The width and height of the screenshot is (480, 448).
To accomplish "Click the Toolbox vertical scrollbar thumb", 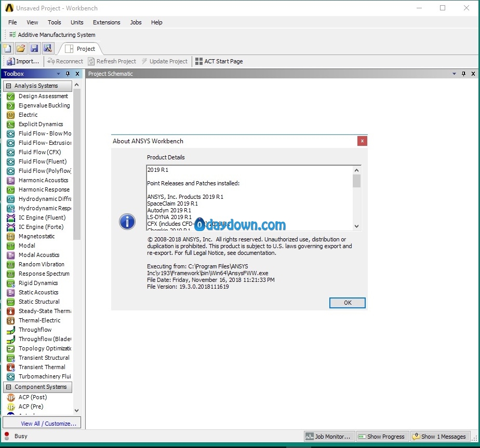I will click(76, 165).
